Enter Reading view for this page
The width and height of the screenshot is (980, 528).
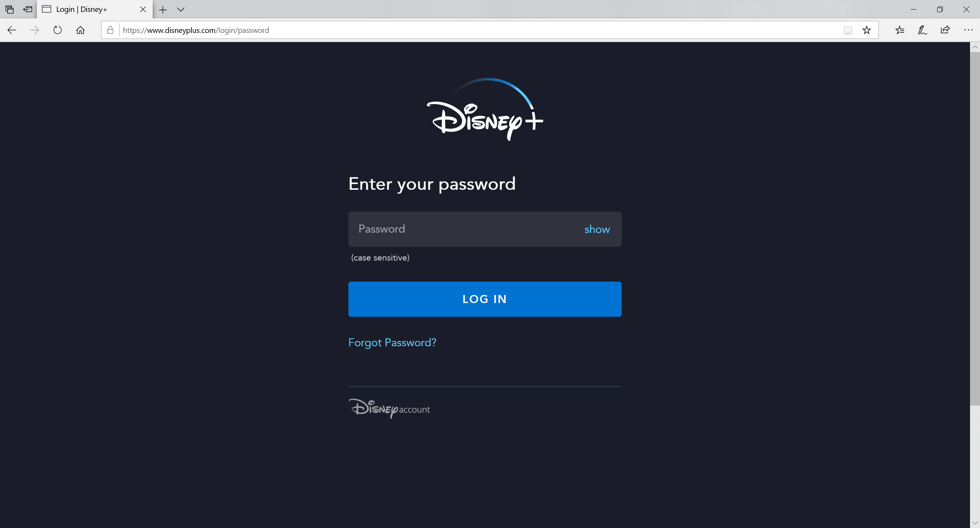(x=848, y=30)
